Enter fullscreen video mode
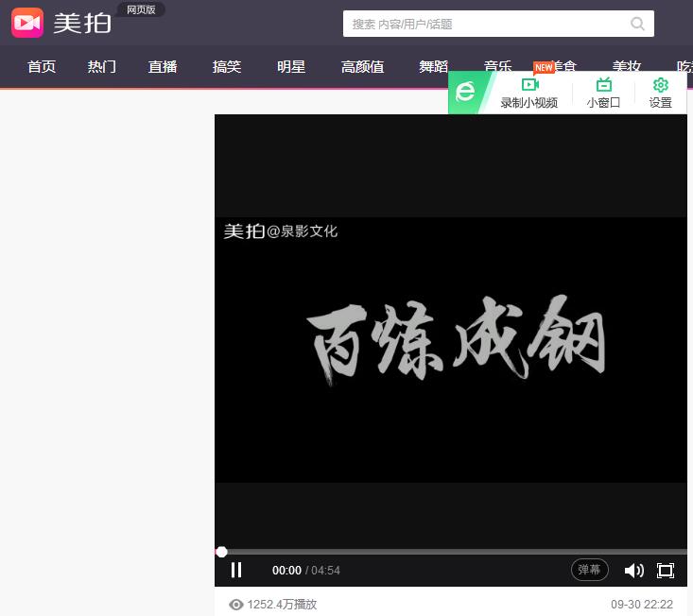 [x=666, y=570]
